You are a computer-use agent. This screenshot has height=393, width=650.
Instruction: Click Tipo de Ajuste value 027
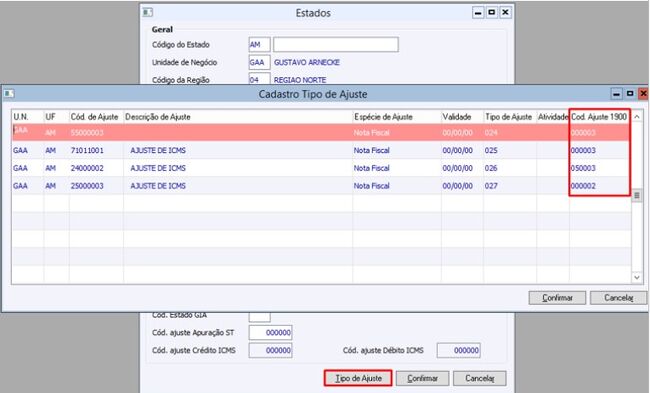point(491,186)
